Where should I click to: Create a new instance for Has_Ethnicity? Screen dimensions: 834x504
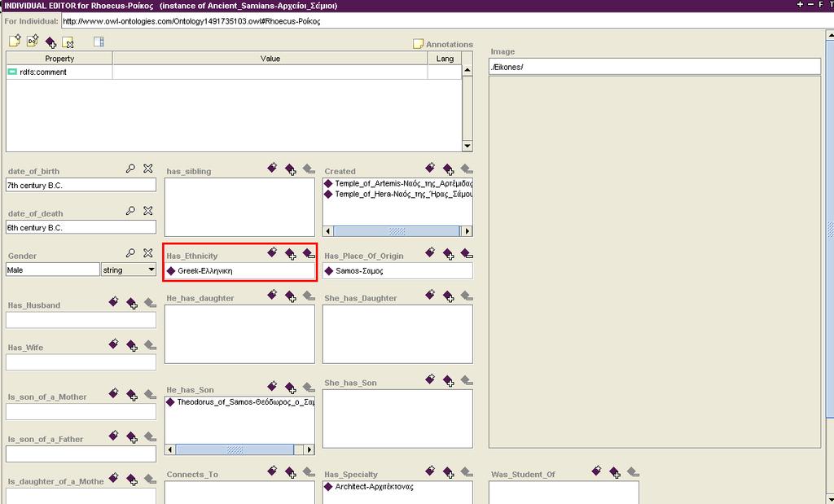point(272,252)
